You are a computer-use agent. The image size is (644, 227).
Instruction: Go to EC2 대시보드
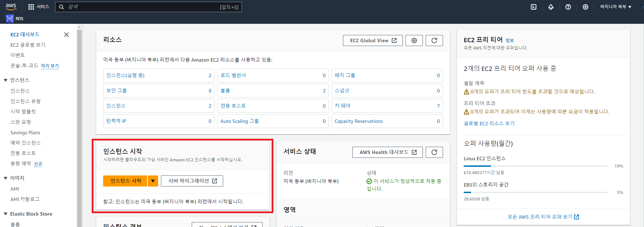pyautogui.click(x=25, y=35)
